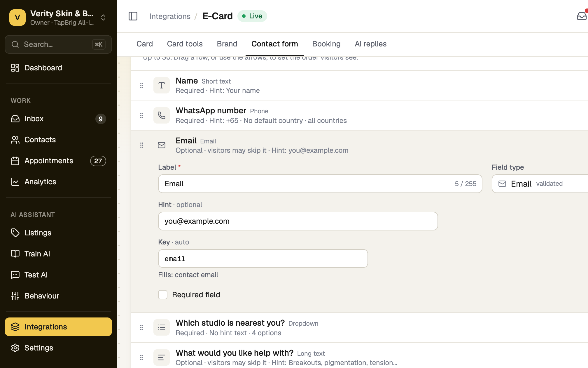Switch to the AI replies tab
This screenshot has width=588, height=368.
tap(371, 44)
